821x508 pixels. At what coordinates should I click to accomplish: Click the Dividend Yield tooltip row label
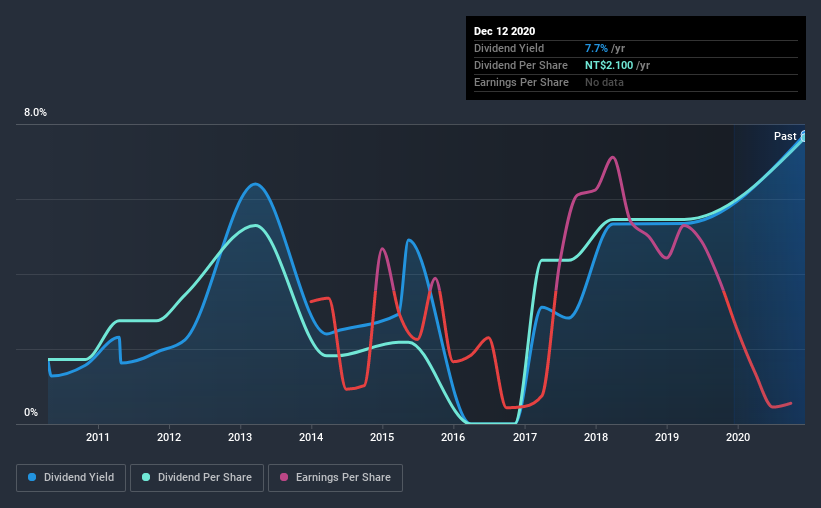tap(509, 48)
